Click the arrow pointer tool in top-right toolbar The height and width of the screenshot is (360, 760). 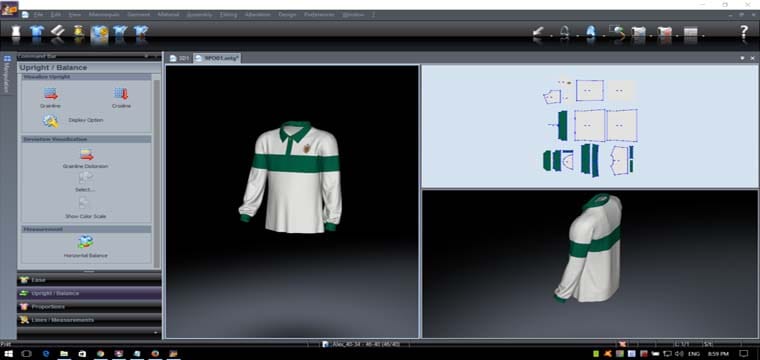pyautogui.click(x=538, y=32)
